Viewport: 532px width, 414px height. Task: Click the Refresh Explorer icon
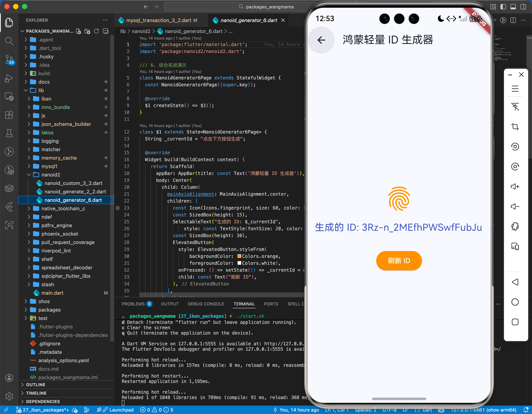(x=96, y=31)
